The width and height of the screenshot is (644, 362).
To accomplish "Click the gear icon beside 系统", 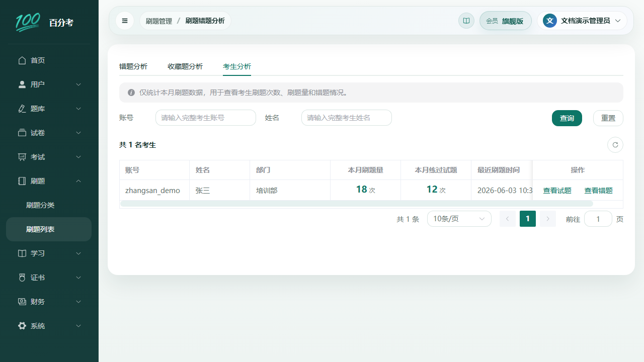I will point(22,326).
